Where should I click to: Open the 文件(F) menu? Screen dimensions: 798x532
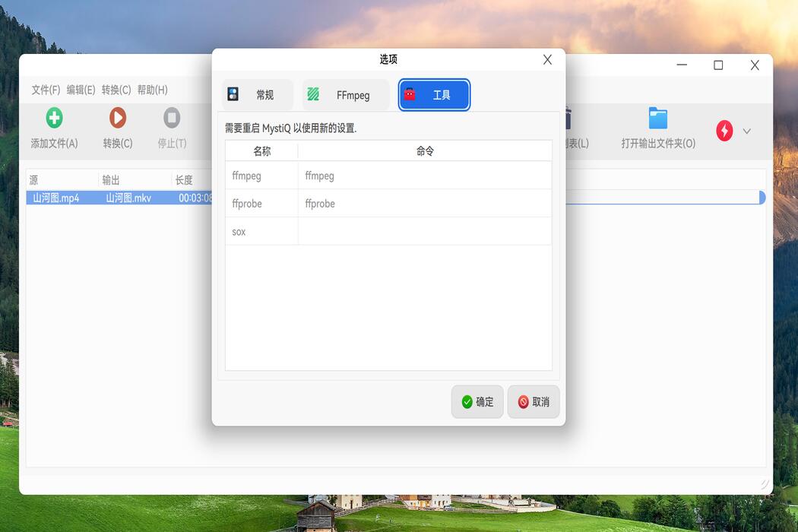45,89
